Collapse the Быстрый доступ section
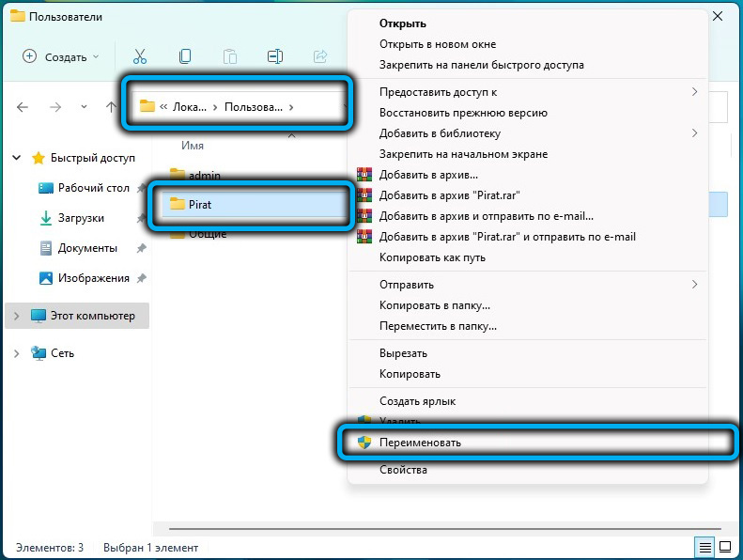Image resolution: width=743 pixels, height=560 pixels. (16, 158)
